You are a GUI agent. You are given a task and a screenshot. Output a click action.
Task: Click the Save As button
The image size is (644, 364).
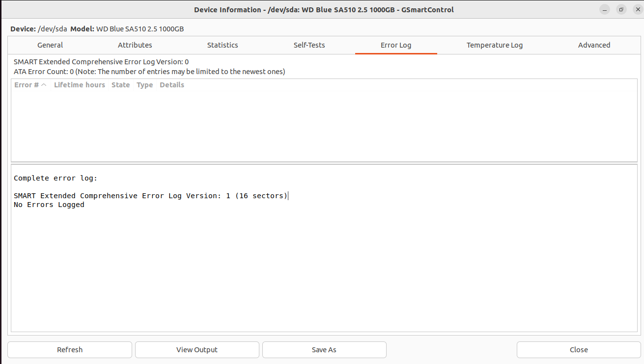[x=324, y=350]
